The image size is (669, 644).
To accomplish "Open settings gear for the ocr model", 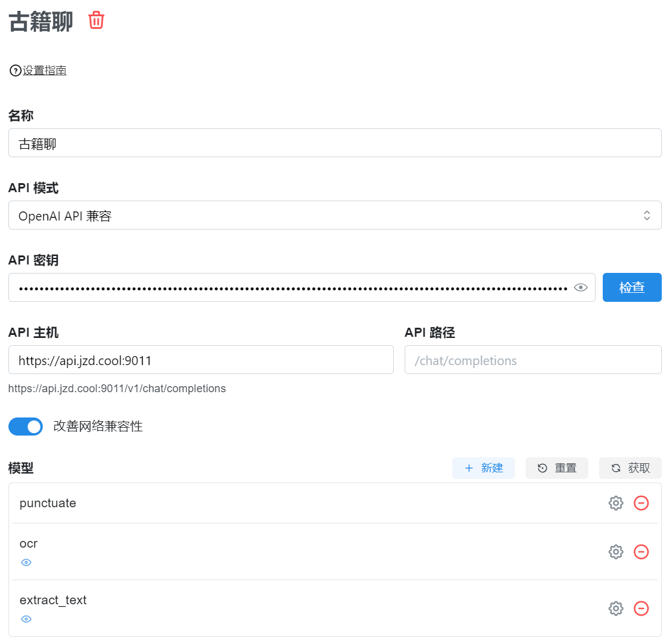I will coord(615,552).
